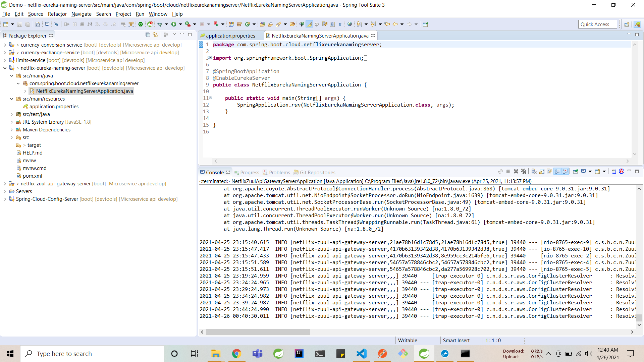Viewport: 644px width, 362px height.
Task: Collapse all in Package Explorer
Action: [148, 35]
